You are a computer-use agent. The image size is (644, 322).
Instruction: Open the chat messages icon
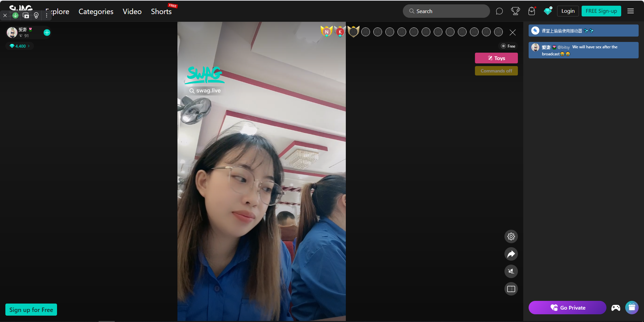click(499, 11)
